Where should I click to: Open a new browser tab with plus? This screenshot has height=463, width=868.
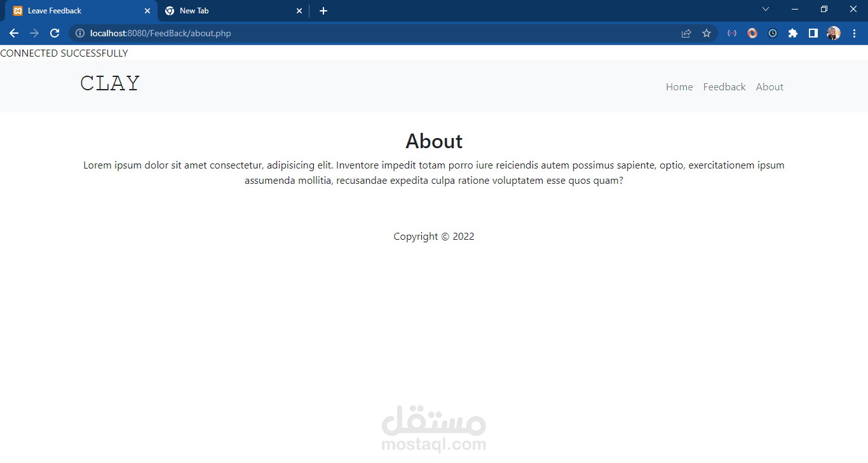coord(323,11)
